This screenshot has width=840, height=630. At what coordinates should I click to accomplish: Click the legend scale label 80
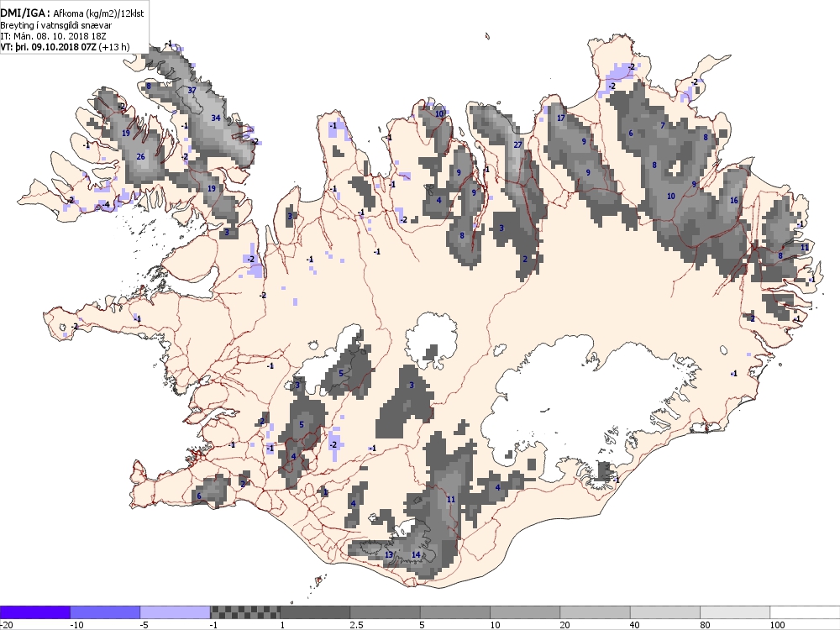pos(706,625)
